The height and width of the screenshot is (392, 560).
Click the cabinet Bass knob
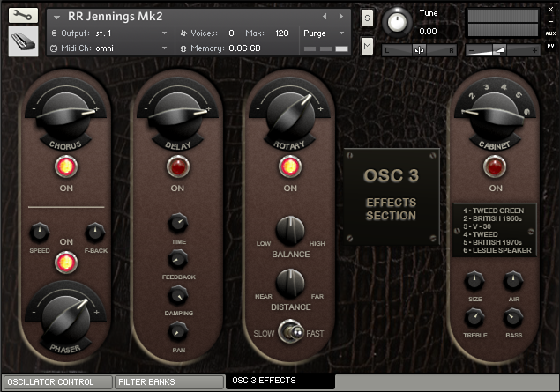click(x=513, y=318)
